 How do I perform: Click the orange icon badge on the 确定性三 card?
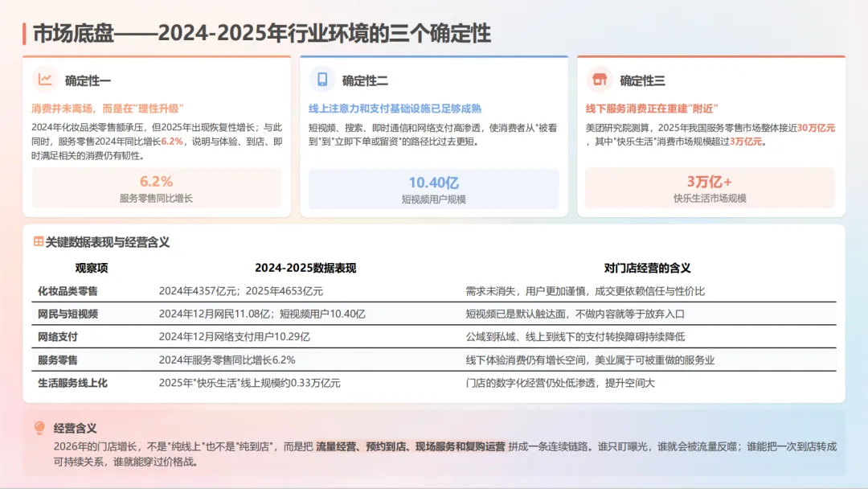pos(600,80)
